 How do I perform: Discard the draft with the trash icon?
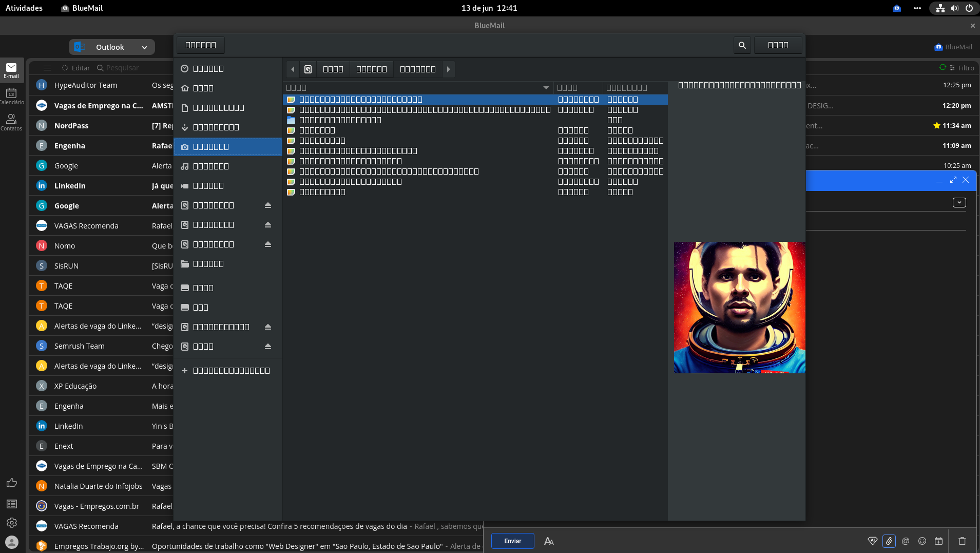(x=962, y=541)
